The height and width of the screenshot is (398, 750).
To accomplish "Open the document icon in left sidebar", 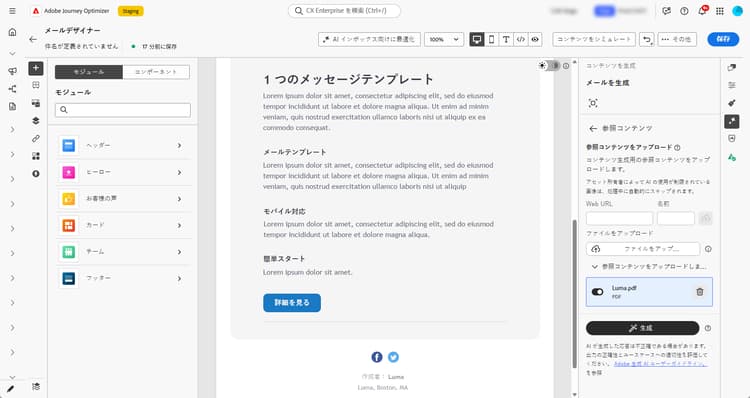I will pos(12,106).
